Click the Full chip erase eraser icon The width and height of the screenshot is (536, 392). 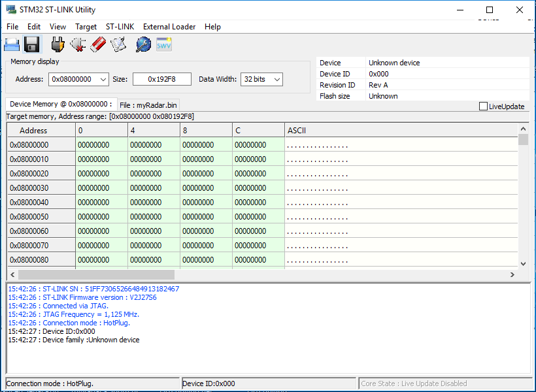[x=98, y=45]
